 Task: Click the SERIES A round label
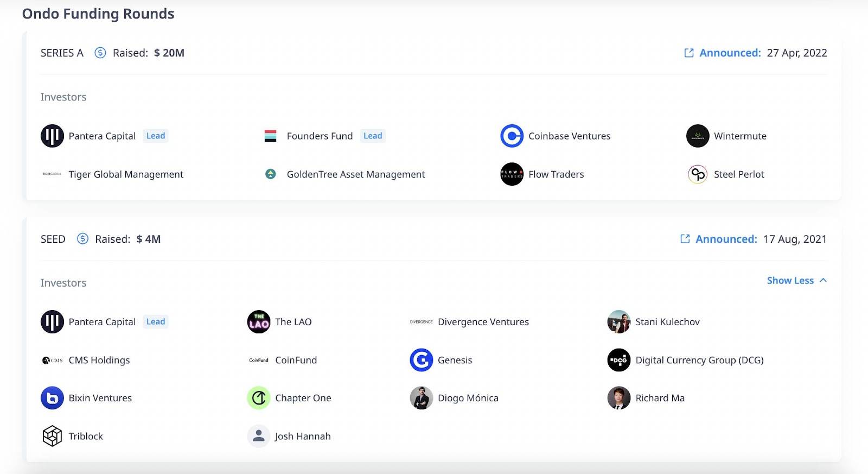click(x=62, y=53)
